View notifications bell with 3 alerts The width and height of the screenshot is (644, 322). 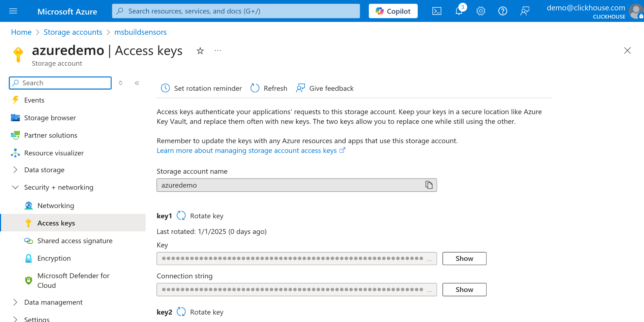459,11
